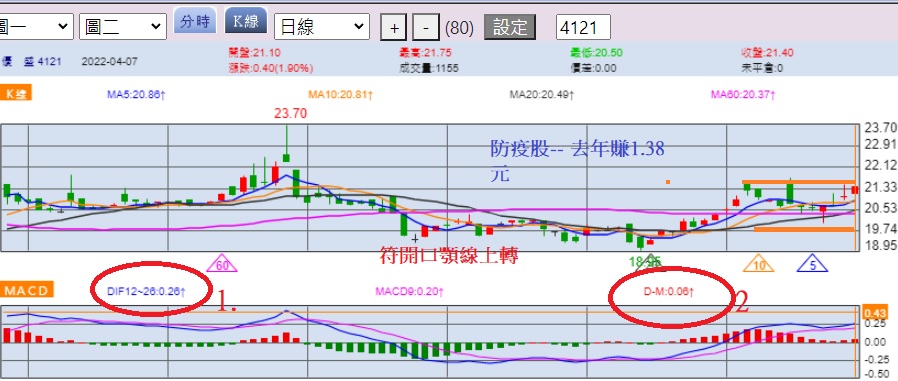
Task: Click the MA5 moving average label
Action: [136, 95]
